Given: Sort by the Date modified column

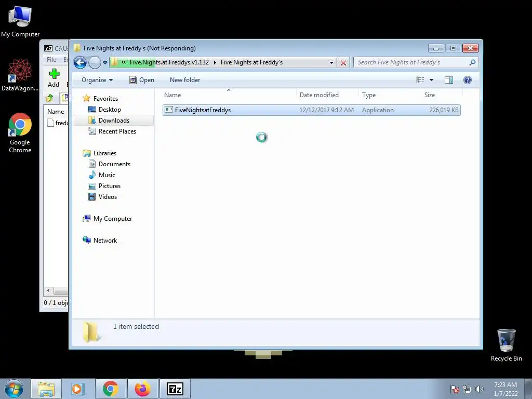Looking at the screenshot, I should coord(327,95).
